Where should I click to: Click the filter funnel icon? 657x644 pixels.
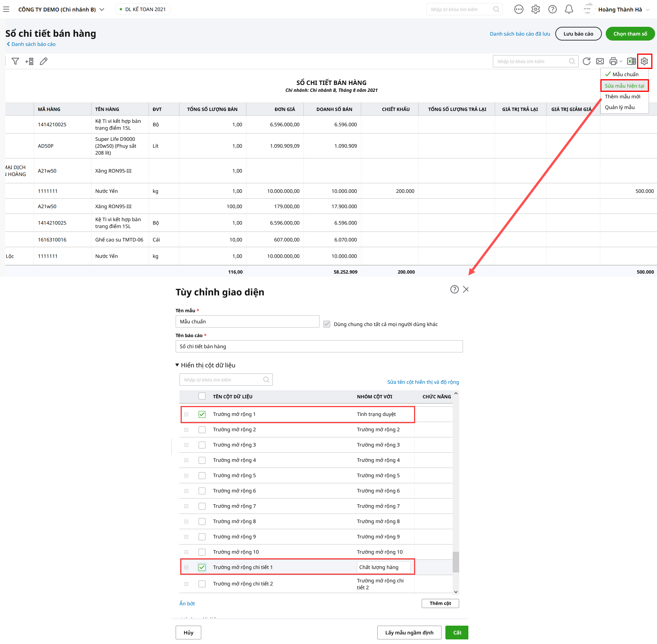click(x=15, y=61)
